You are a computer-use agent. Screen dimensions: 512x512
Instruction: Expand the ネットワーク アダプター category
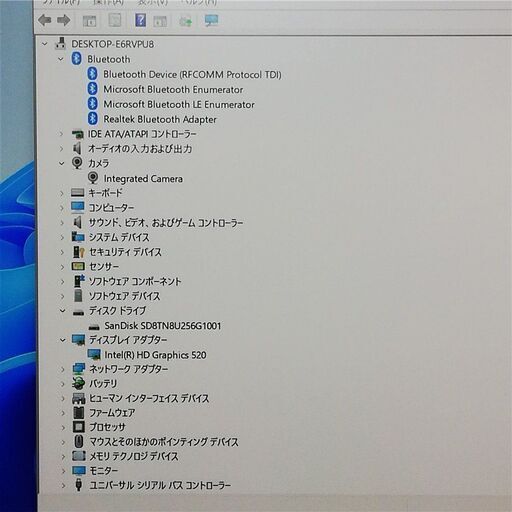pos(63,369)
